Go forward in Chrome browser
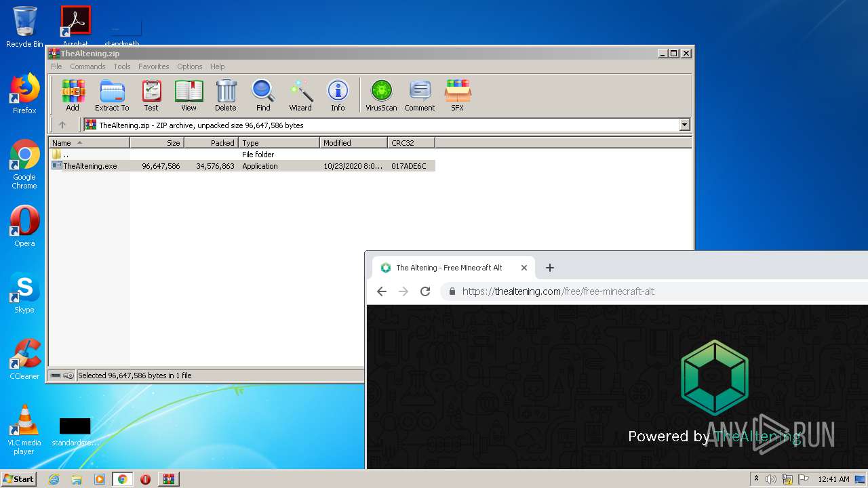The image size is (868, 488). (x=403, y=291)
